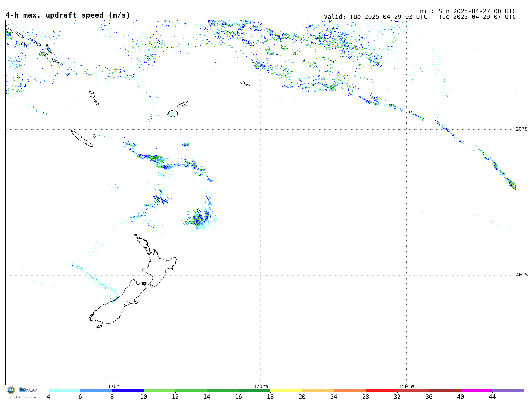This screenshot has height=400, width=532.
Task: Click the colorbar tick label 4
Action: 49,397
